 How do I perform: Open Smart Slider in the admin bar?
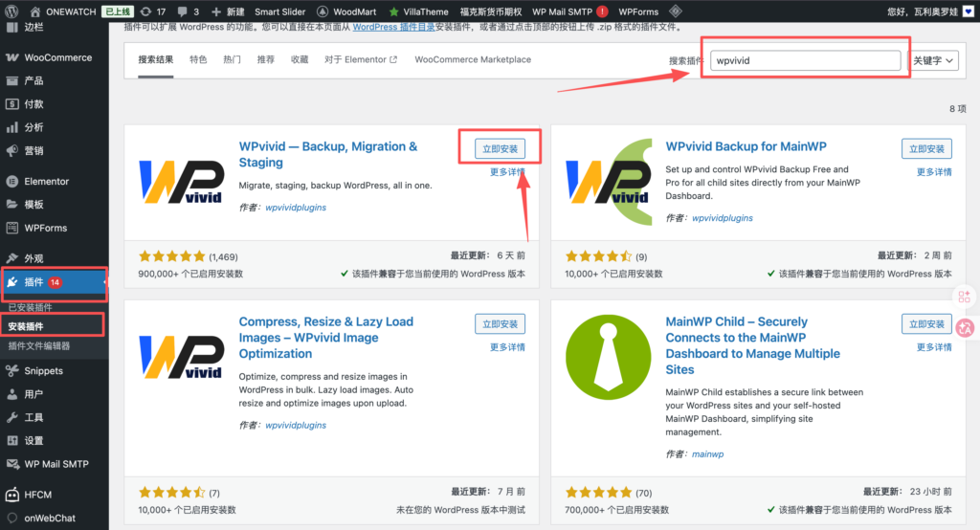pyautogui.click(x=280, y=11)
